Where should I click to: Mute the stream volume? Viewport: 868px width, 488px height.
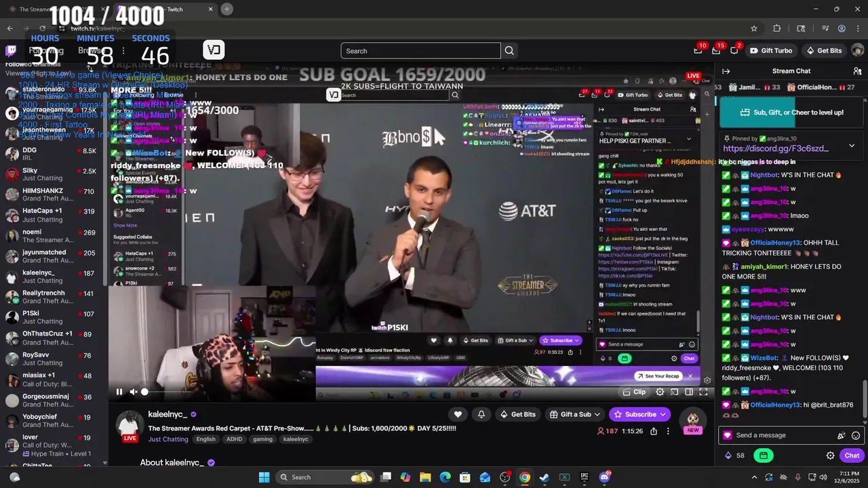(x=134, y=392)
